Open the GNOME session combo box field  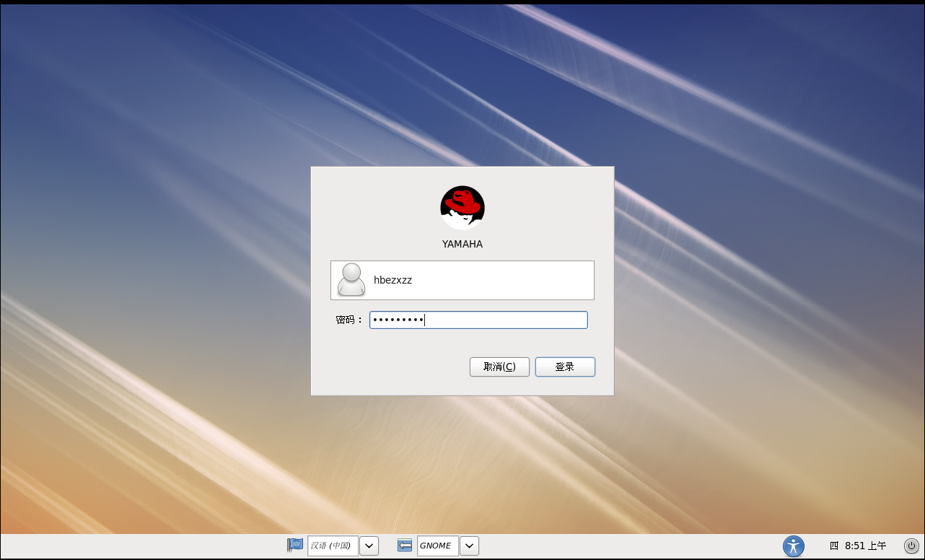point(437,546)
